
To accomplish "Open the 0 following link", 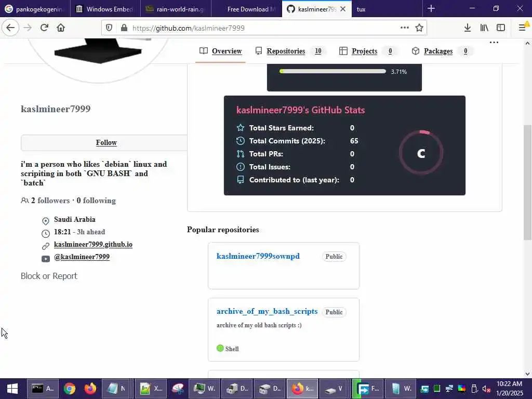I will coord(96,201).
